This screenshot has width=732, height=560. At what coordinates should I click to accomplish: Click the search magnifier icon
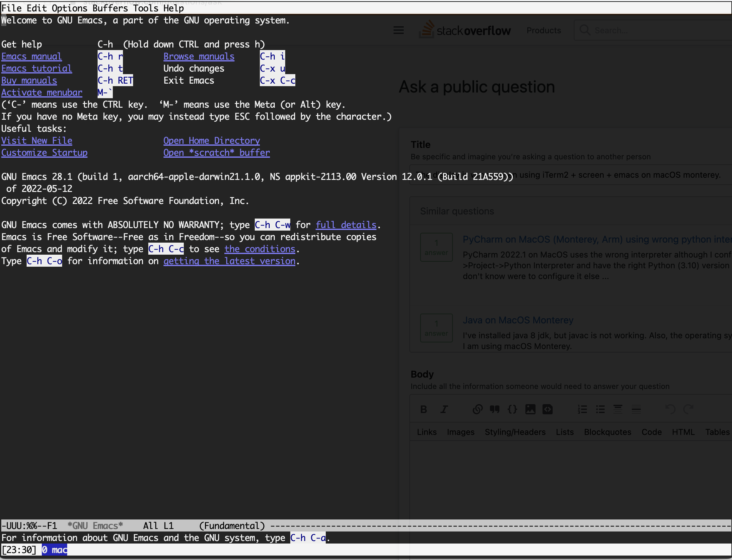tap(585, 30)
